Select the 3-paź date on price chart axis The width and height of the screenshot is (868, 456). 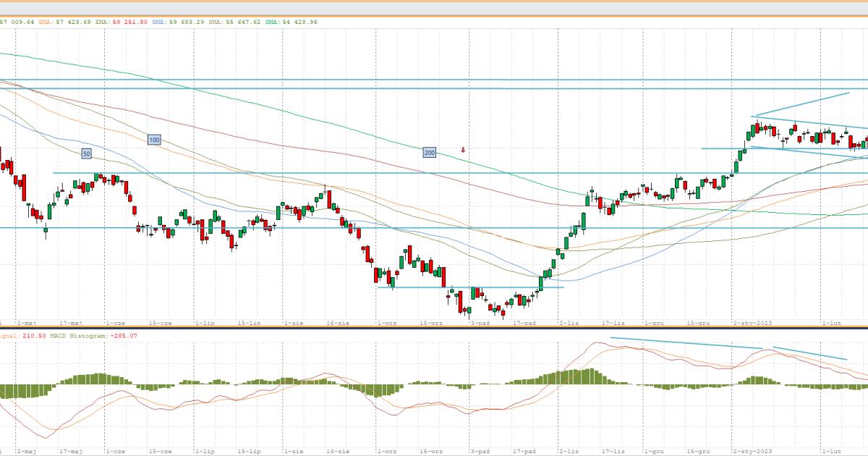click(x=480, y=324)
